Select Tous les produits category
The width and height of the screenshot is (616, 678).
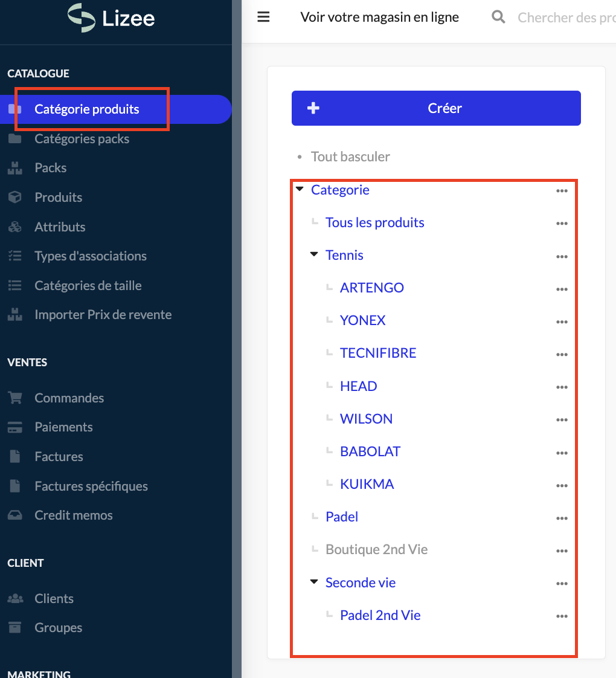pyautogui.click(x=375, y=222)
